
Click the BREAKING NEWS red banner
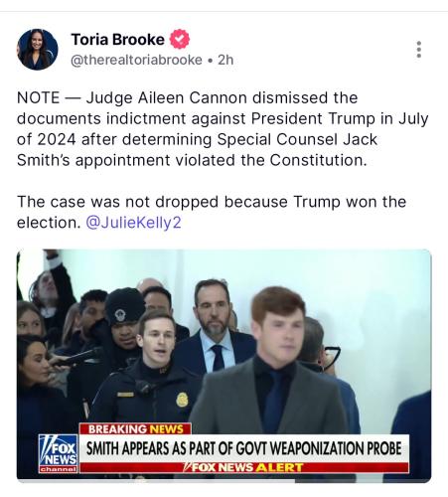(x=135, y=429)
